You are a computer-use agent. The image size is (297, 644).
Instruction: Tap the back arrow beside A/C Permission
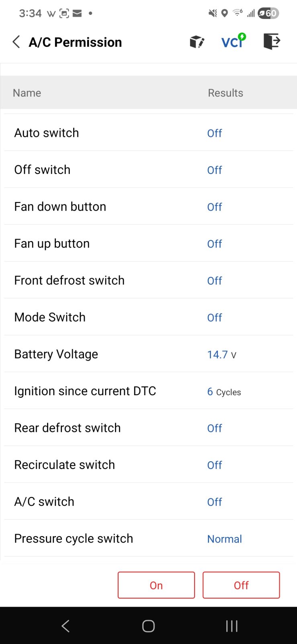click(x=16, y=42)
